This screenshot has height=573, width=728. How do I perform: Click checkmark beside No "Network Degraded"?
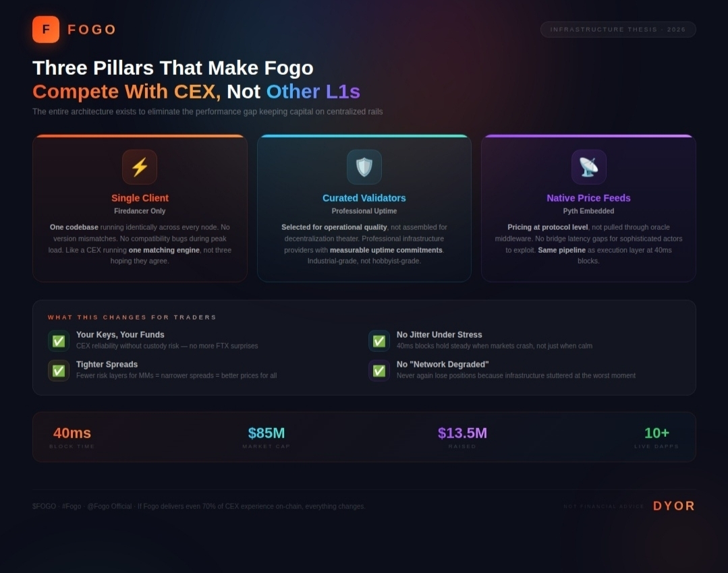[x=379, y=371]
